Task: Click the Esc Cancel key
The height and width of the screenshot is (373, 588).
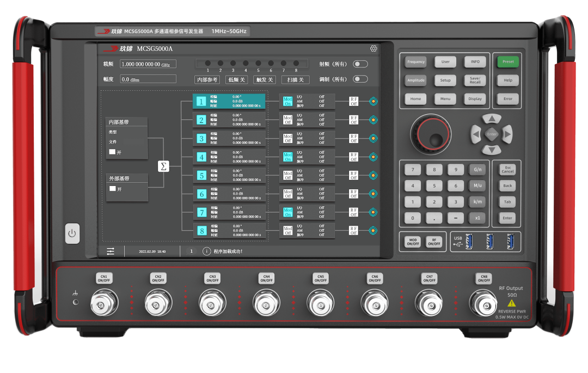Action: (507, 170)
